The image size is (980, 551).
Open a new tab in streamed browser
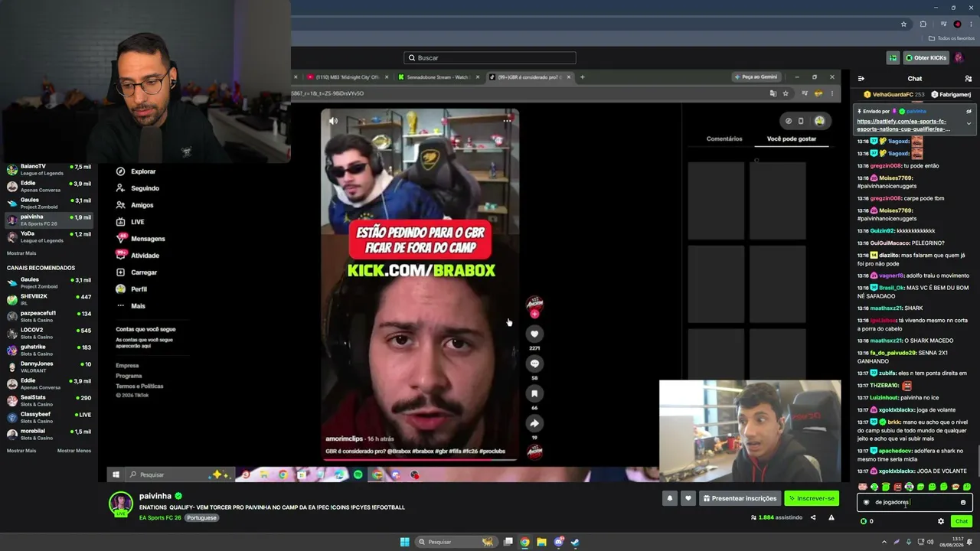582,77
